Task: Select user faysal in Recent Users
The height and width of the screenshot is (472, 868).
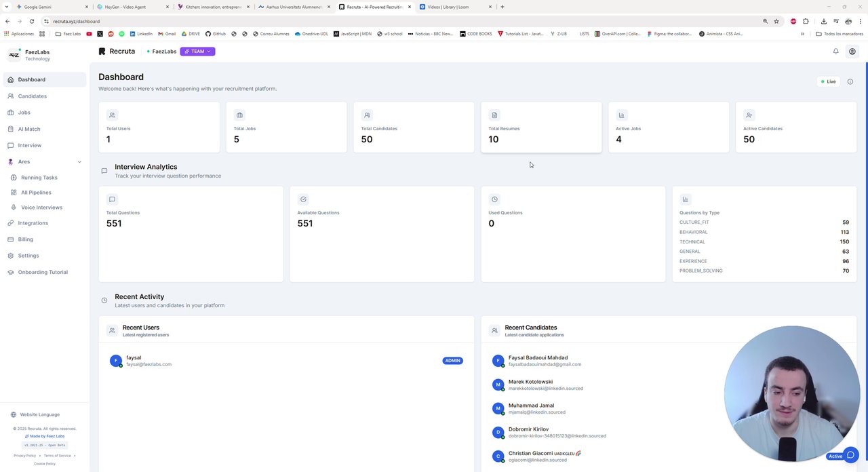Action: coord(286,361)
